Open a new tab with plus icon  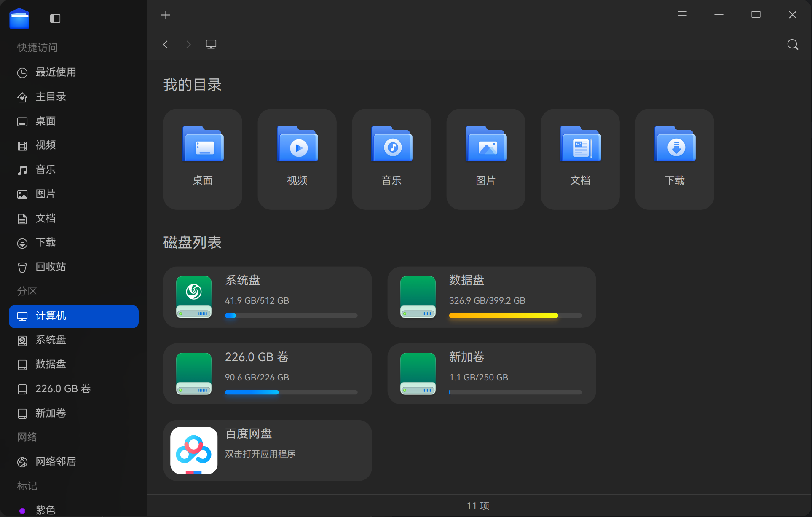166,15
